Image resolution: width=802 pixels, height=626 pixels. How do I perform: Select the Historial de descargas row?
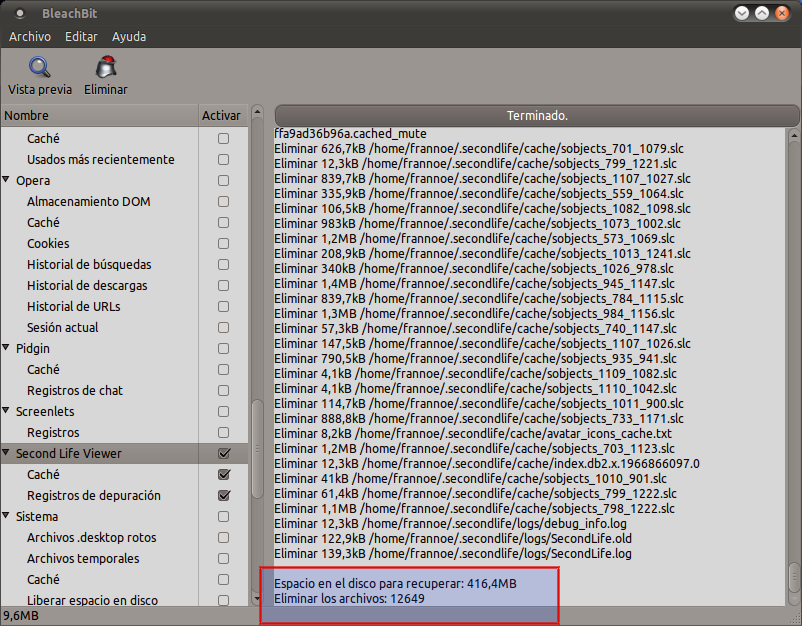[x=125, y=285]
